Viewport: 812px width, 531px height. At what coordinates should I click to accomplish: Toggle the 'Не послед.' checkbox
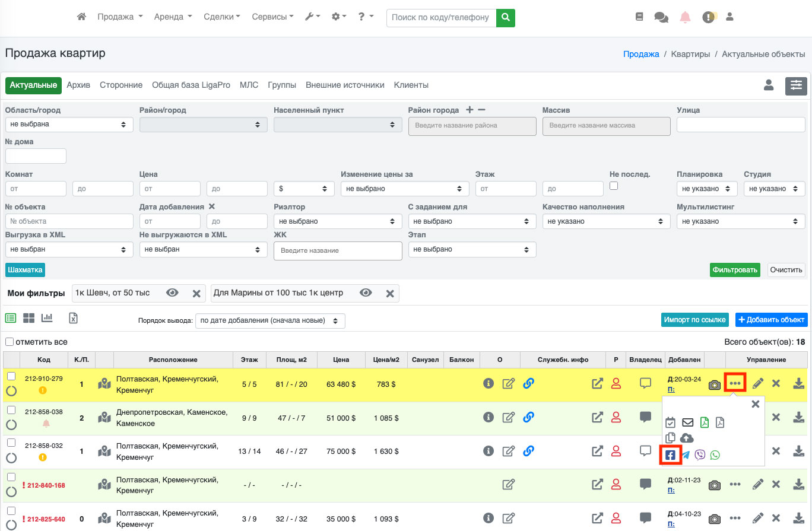tap(614, 186)
